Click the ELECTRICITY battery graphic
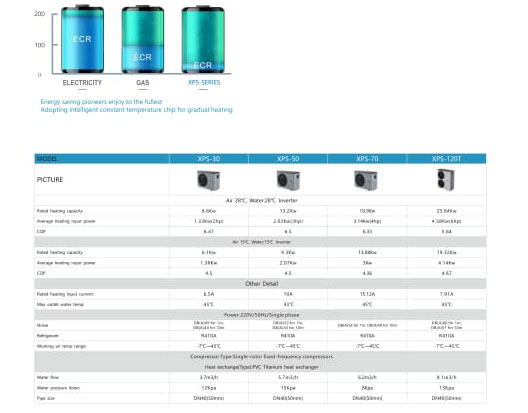This screenshot has height=413, width=528. [82, 39]
